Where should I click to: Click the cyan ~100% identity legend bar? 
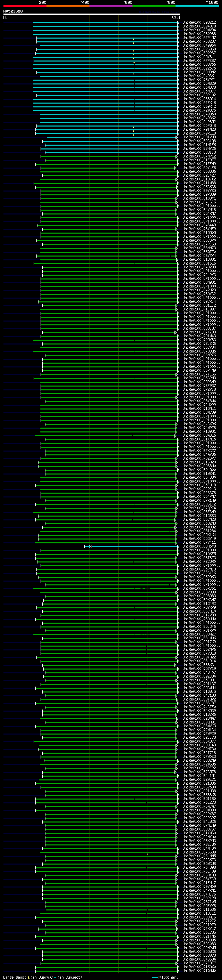pyautogui.click(x=197, y=6)
